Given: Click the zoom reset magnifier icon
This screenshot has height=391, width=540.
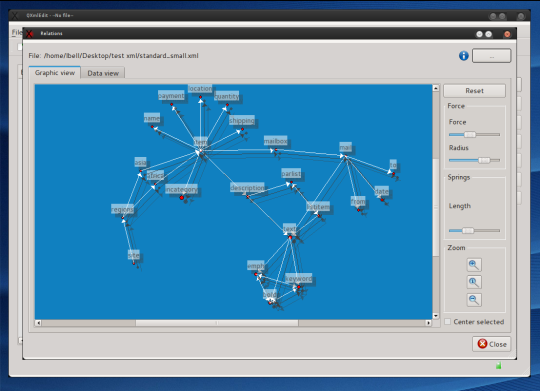Looking at the screenshot, I should pyautogui.click(x=474, y=282).
